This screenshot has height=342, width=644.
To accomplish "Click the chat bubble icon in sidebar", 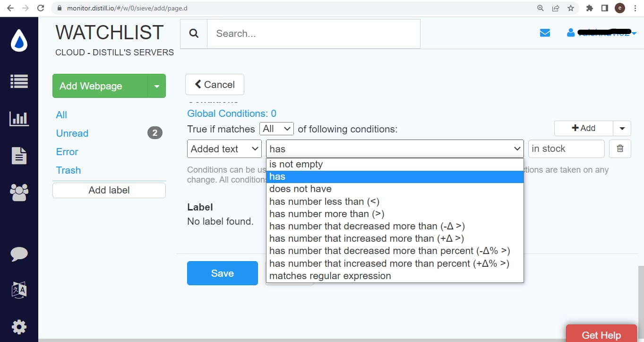I will [x=19, y=254].
